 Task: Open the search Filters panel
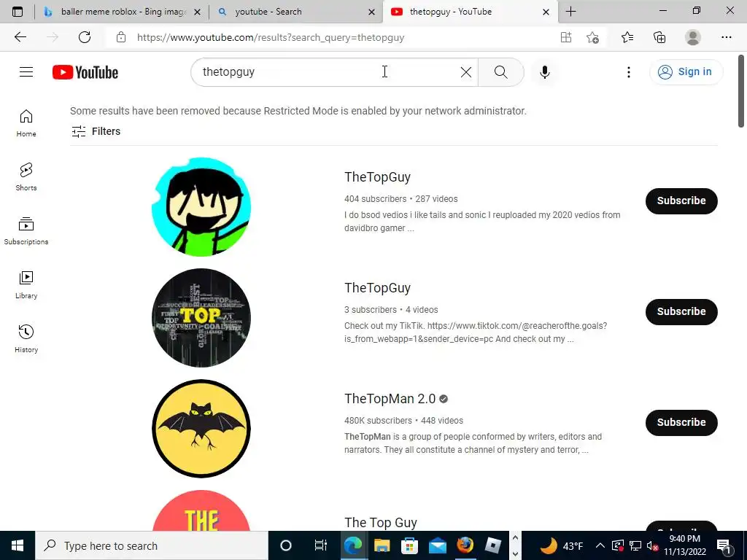click(96, 131)
